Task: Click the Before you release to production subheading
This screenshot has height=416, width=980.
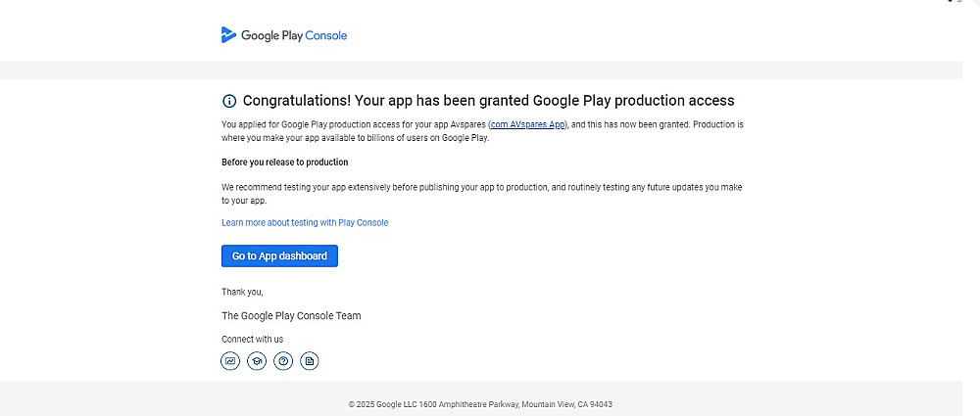Action: pyautogui.click(x=285, y=162)
